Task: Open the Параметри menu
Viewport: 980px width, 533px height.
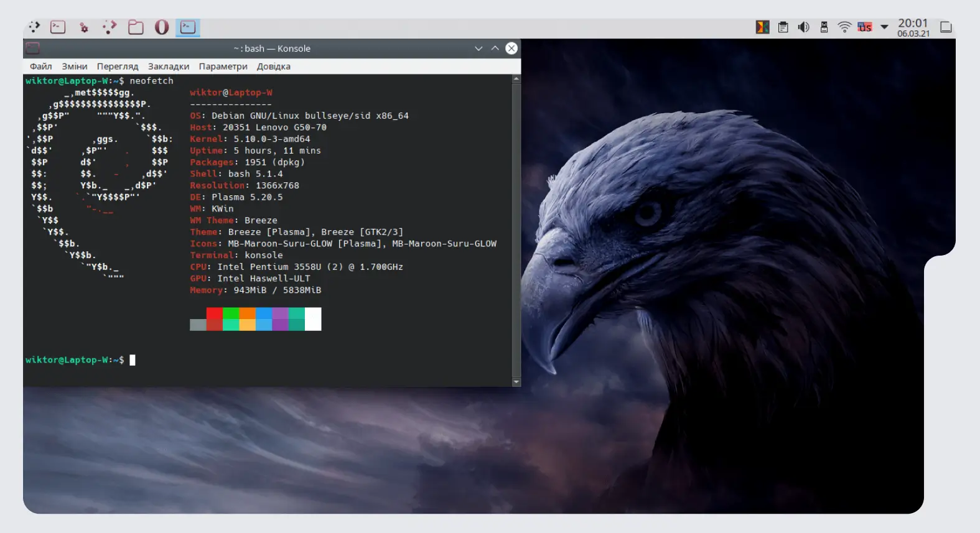Action: click(223, 67)
